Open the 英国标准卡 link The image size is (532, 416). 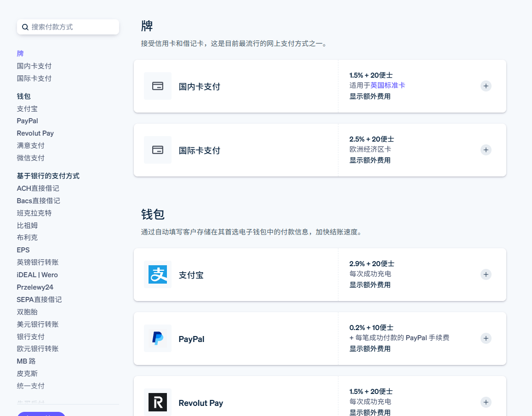(x=388, y=85)
